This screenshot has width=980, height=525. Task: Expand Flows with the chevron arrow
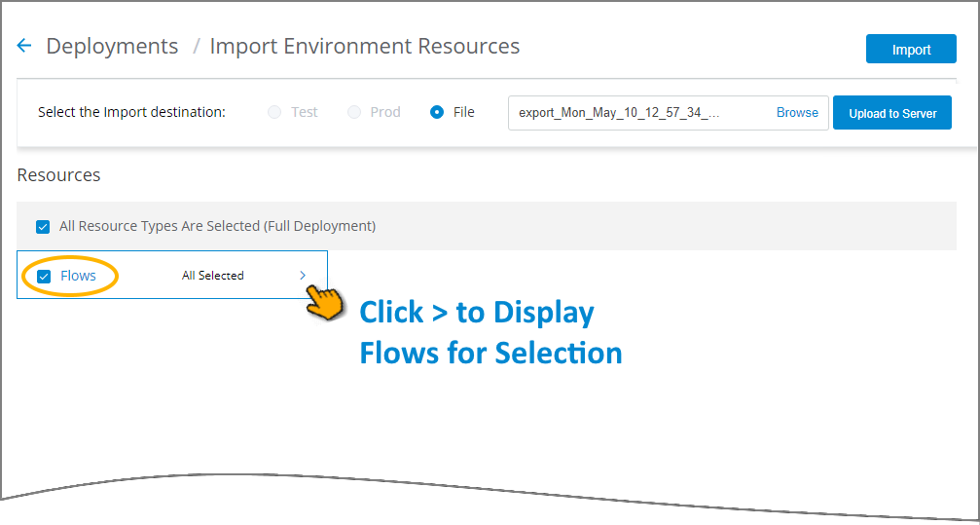(x=303, y=276)
